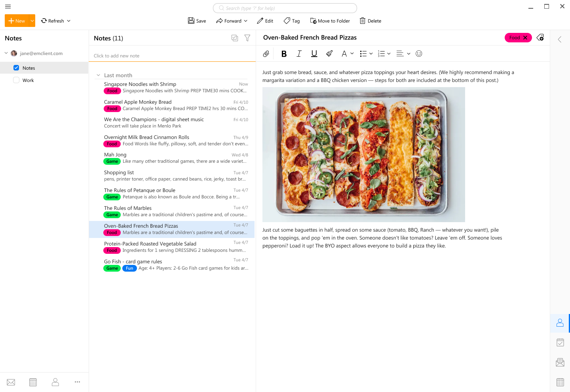Open the Contacts icon in right sidebar

tap(560, 323)
